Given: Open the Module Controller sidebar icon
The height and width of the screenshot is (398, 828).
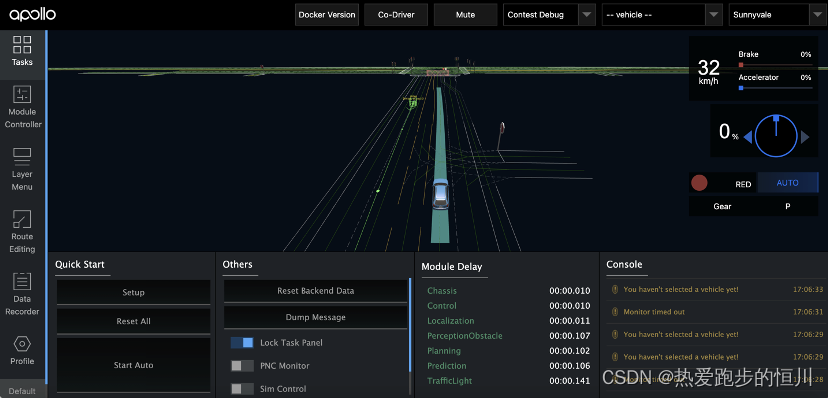Looking at the screenshot, I should pos(22,107).
